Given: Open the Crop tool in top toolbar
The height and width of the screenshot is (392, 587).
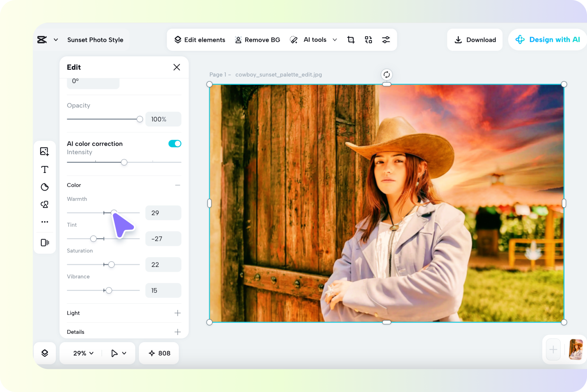Looking at the screenshot, I should [350, 39].
